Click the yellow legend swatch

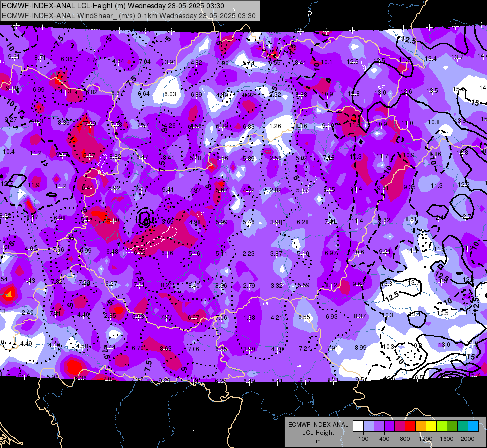431,426
